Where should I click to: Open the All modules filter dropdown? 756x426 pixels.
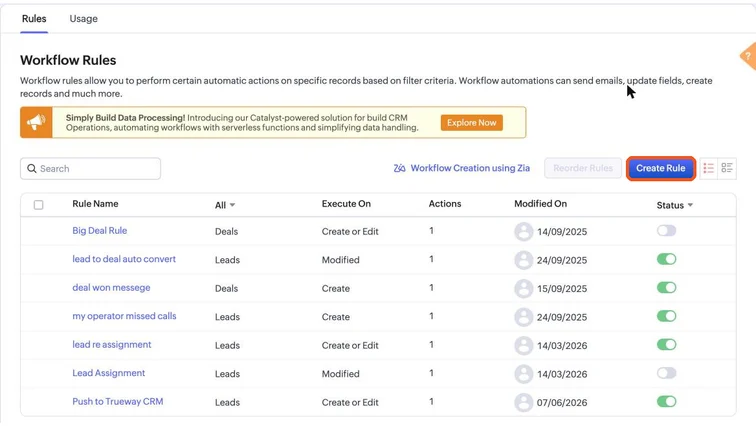click(225, 205)
